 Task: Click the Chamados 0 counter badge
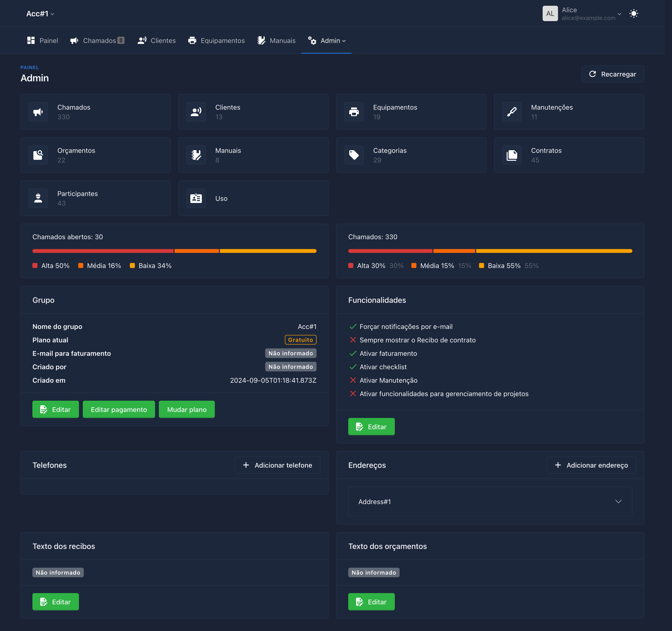[121, 41]
